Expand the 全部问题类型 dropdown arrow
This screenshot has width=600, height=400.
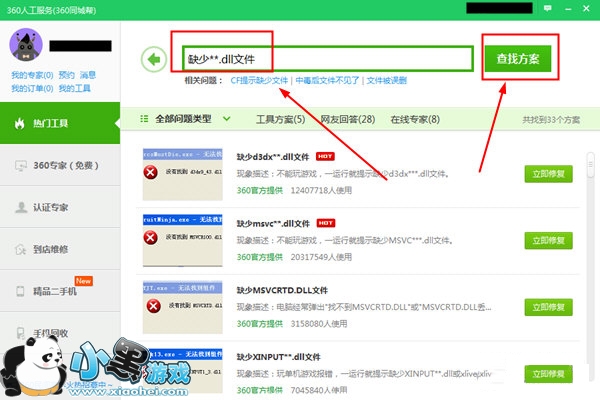click(227, 119)
